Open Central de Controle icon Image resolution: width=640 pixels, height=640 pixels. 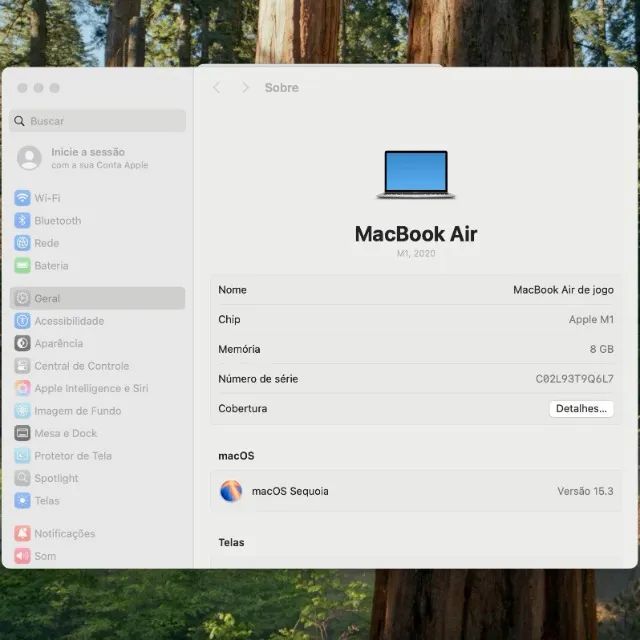(22, 366)
